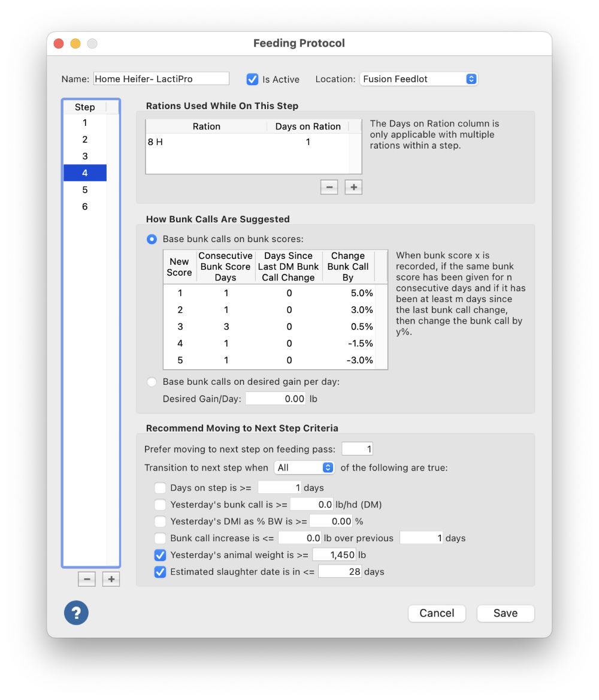Click the Ration column header
This screenshot has width=599, height=700.
[x=206, y=126]
